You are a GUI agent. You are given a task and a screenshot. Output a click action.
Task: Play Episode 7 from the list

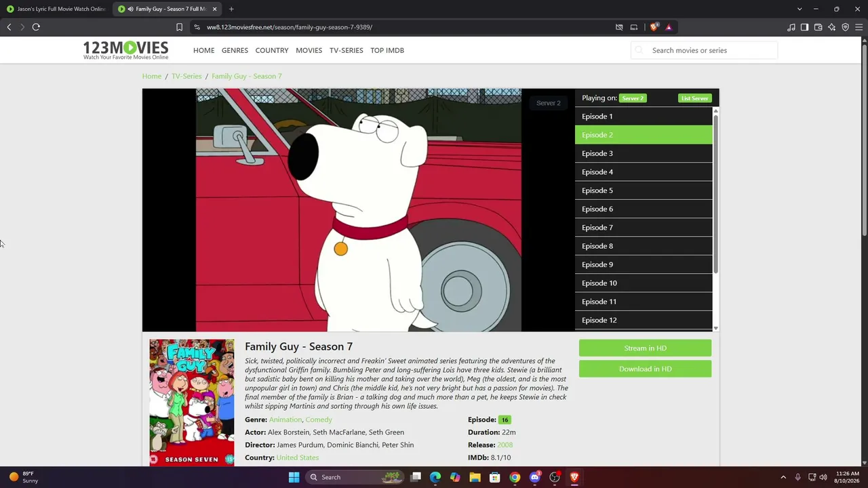pyautogui.click(x=644, y=228)
